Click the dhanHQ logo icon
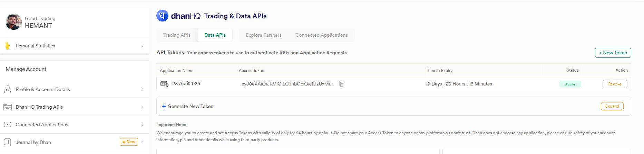Screen dimensions: 644x154 click(x=162, y=16)
